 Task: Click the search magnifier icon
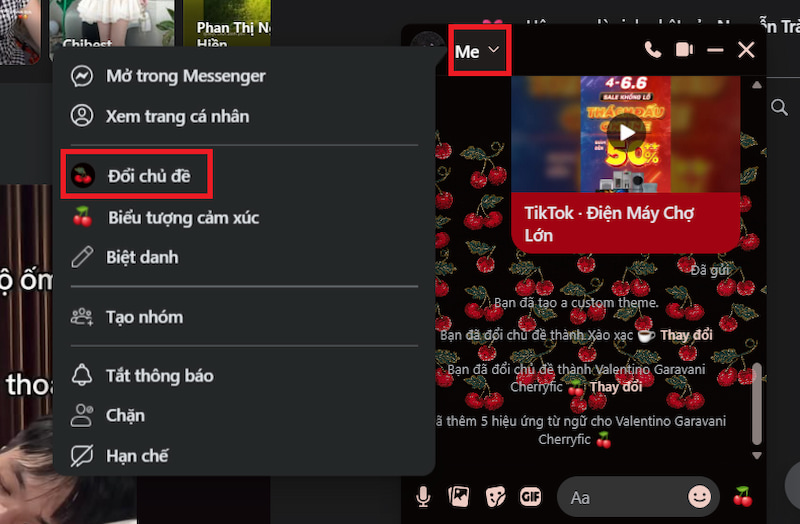click(x=779, y=107)
